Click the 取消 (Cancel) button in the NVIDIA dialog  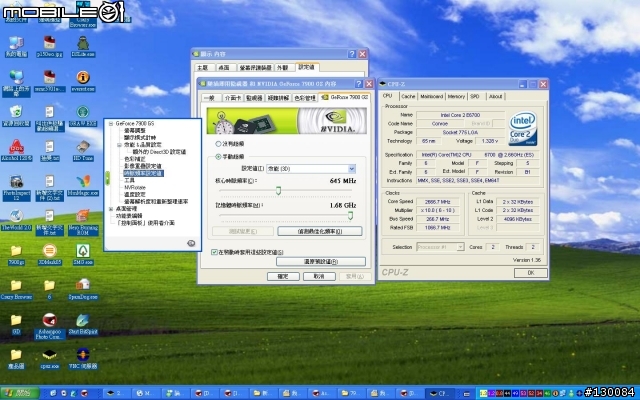pyautogui.click(x=319, y=277)
